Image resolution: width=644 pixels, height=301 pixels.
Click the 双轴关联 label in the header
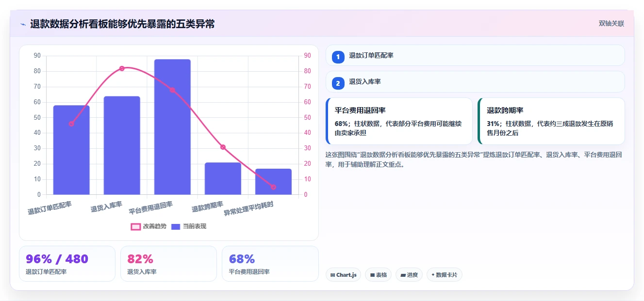tap(611, 23)
